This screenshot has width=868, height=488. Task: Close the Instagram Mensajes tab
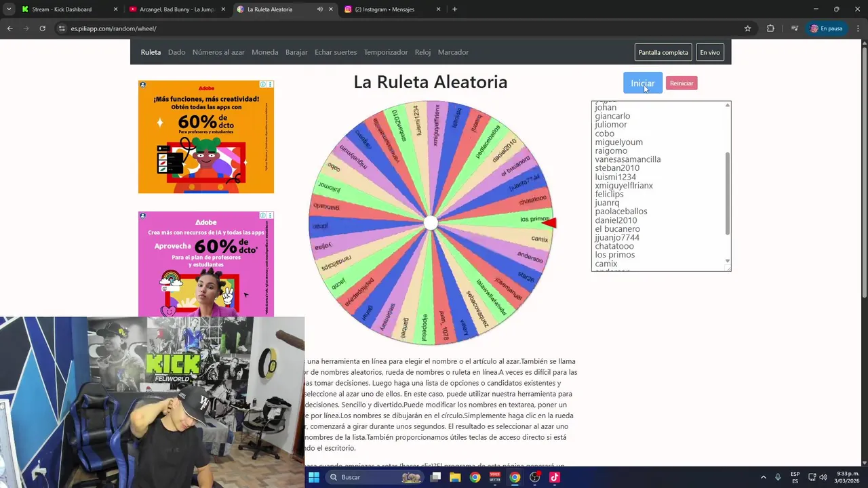click(438, 9)
